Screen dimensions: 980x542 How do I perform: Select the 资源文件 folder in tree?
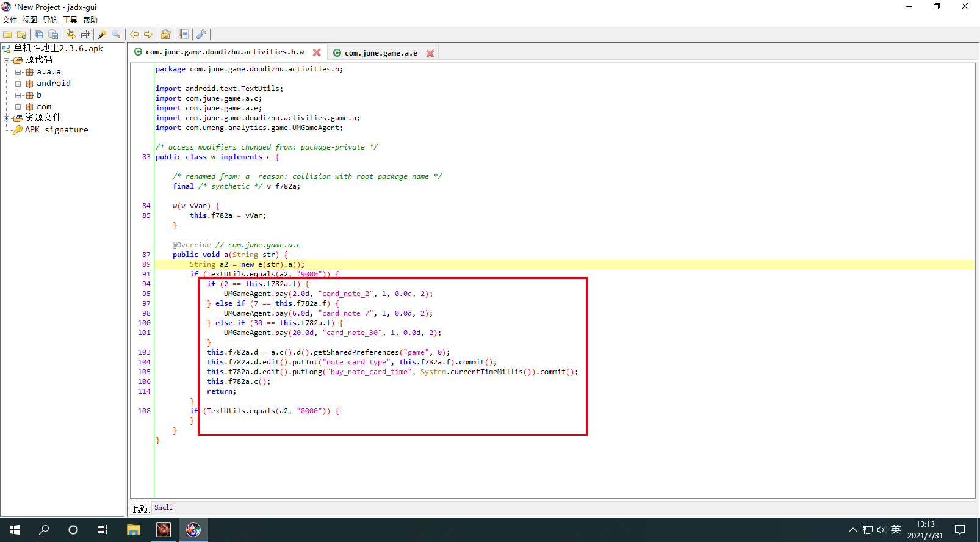click(43, 118)
